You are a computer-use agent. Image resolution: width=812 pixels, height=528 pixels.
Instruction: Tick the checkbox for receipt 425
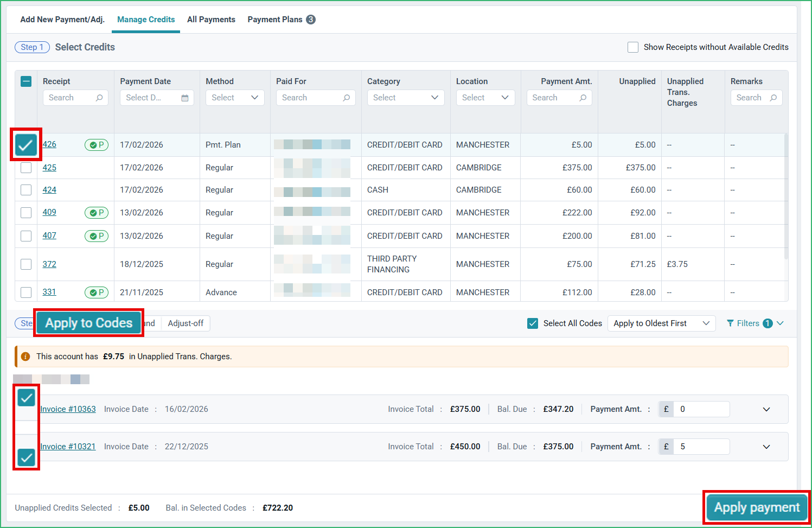pos(26,168)
